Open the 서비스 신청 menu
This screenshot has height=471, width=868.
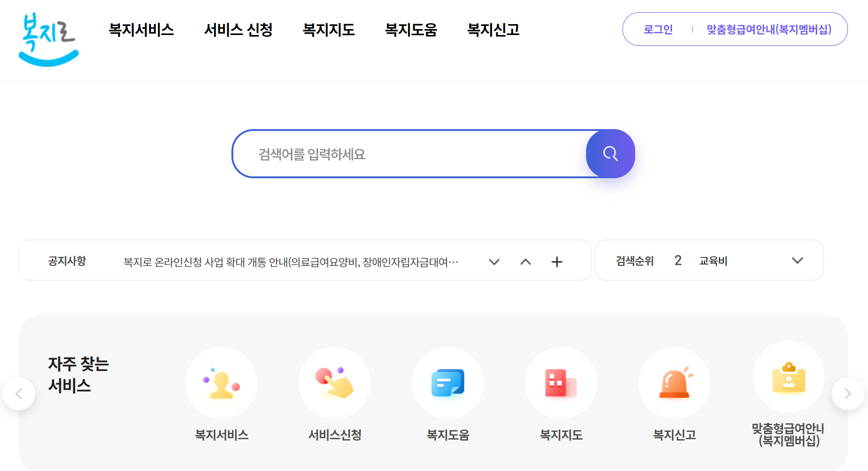pos(238,30)
